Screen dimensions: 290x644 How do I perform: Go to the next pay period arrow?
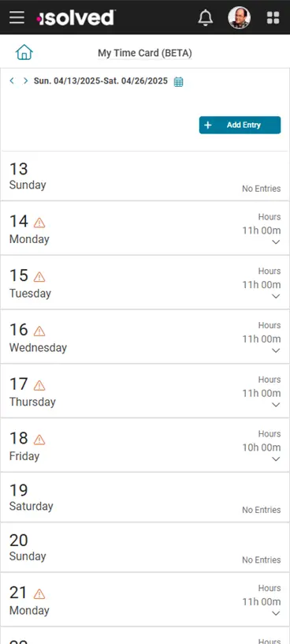point(25,80)
